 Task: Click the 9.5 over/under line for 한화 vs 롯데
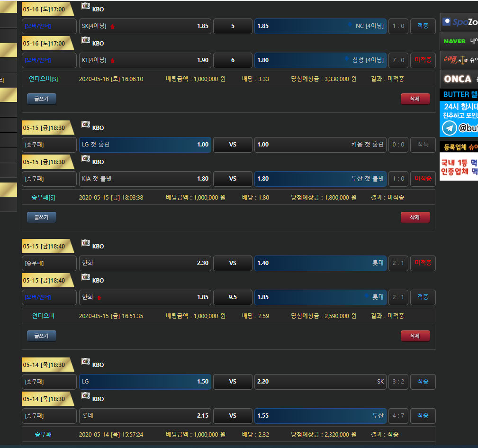233,297
